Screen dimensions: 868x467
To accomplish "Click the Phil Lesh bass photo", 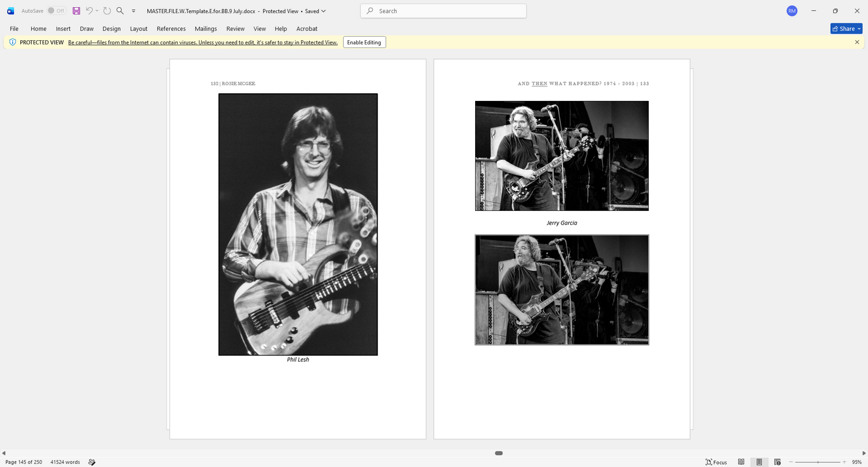I will pos(298,224).
